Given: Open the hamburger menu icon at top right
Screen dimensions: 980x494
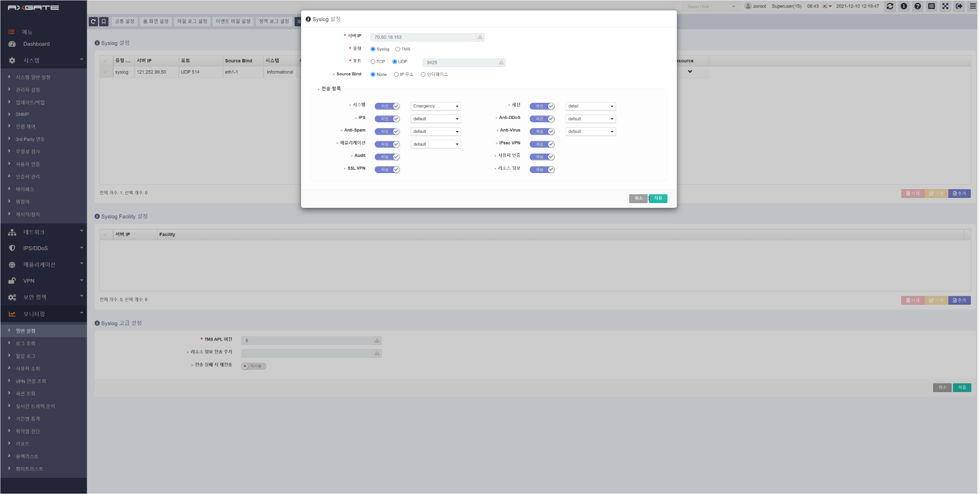Looking at the screenshot, I should (973, 6).
